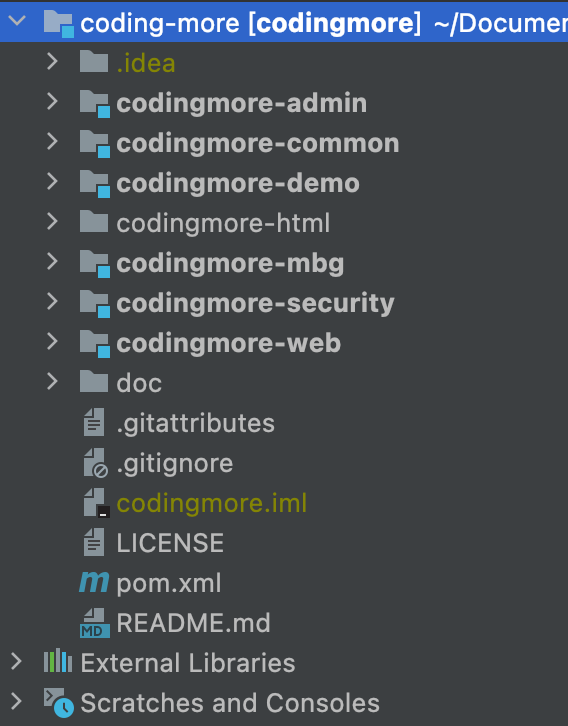The image size is (568, 726).
Task: Click the LICENSE text file icon
Action: click(94, 542)
